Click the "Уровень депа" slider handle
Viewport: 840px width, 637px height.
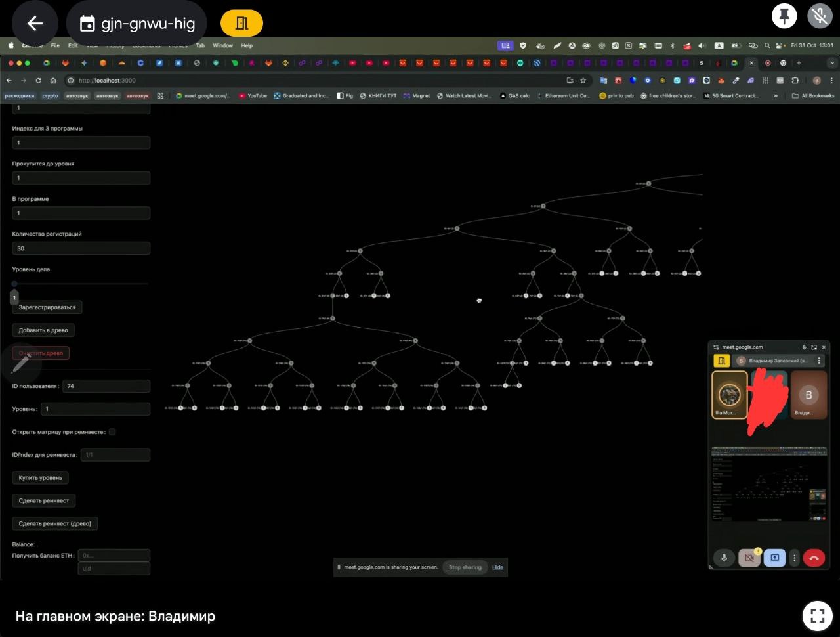click(14, 284)
